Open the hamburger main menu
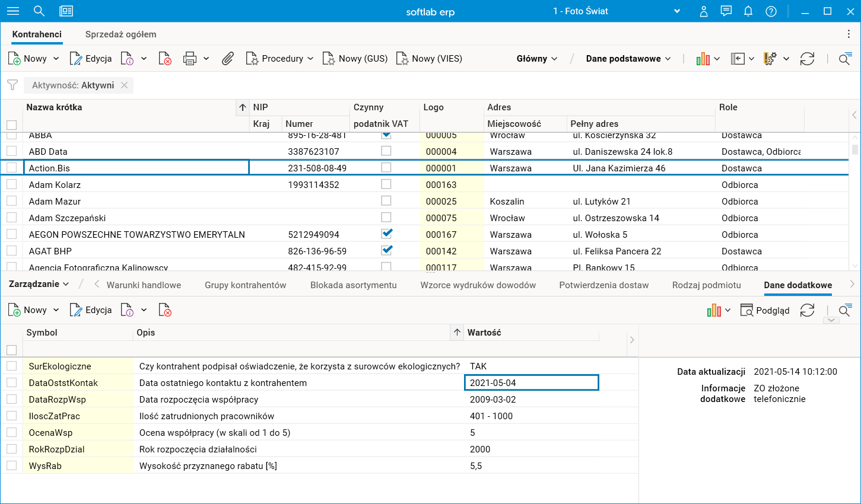 12,11
